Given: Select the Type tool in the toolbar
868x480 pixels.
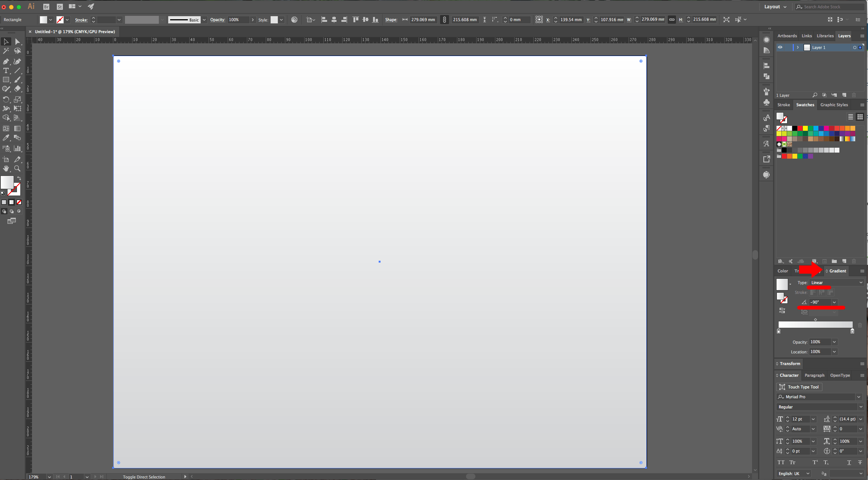Looking at the screenshot, I should coord(6,70).
